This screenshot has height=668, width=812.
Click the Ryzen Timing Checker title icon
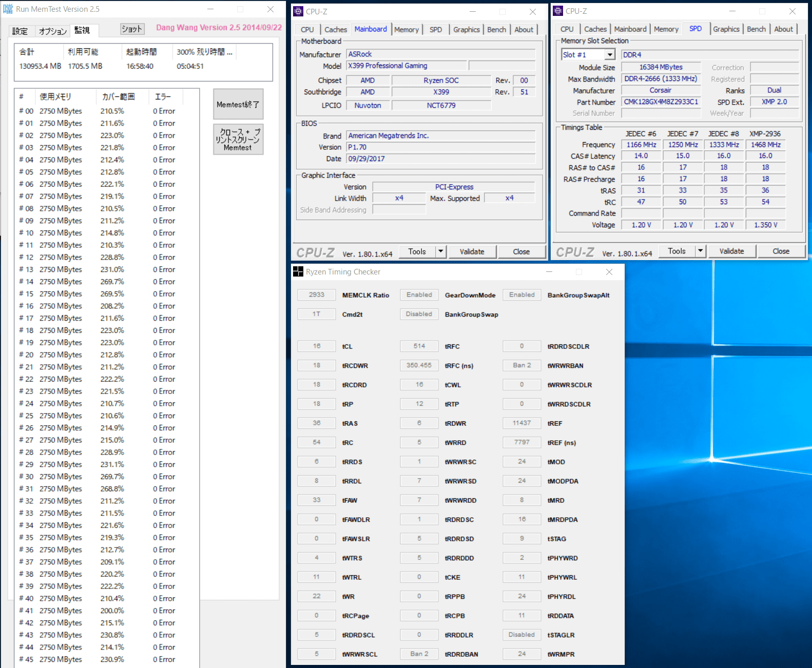pos(298,271)
